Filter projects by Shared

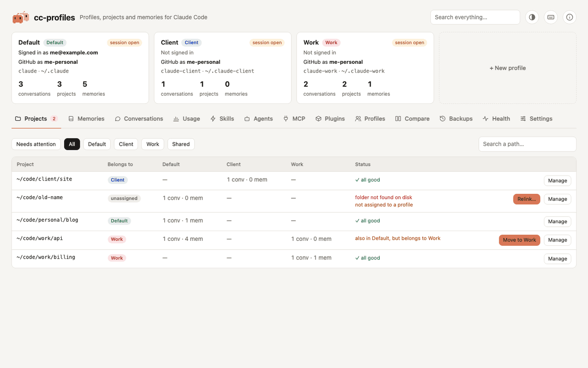181,144
